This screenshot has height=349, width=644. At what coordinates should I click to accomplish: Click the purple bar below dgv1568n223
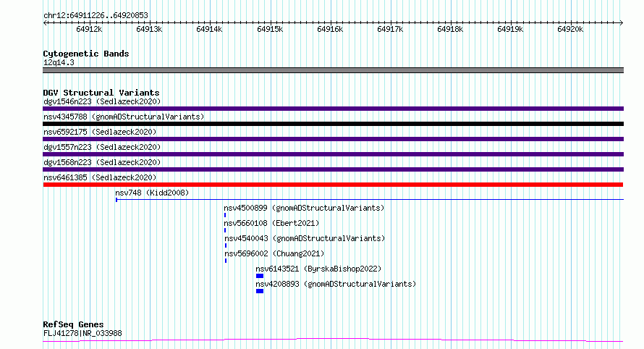point(333,169)
